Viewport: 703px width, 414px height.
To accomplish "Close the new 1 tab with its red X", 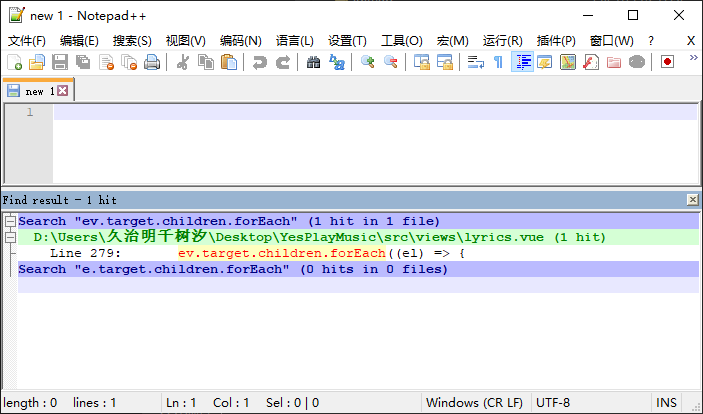I will [63, 91].
